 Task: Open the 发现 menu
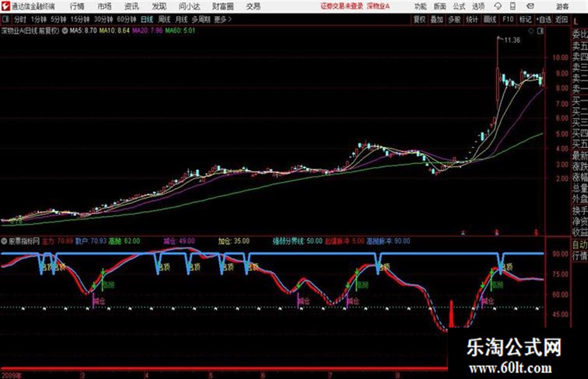click(x=159, y=6)
